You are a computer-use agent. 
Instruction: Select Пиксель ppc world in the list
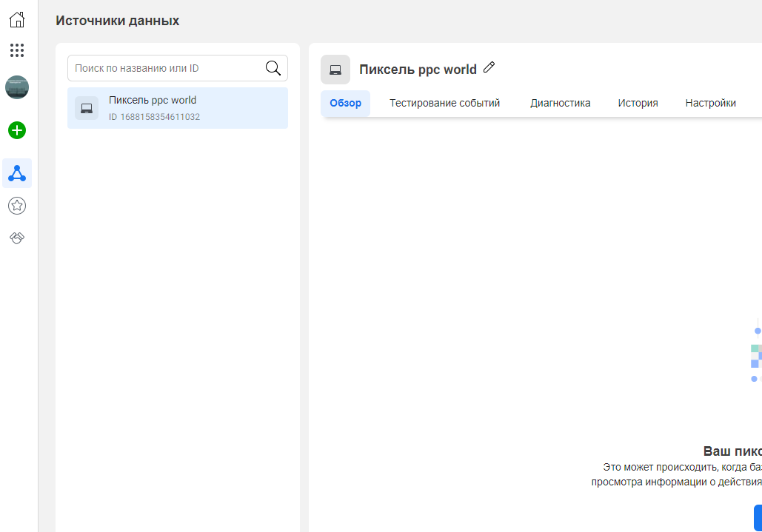(153, 101)
